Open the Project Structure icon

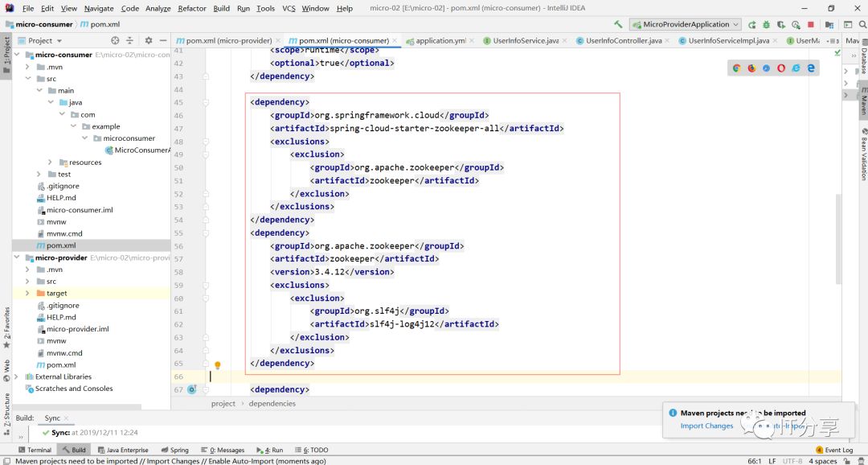click(829, 24)
